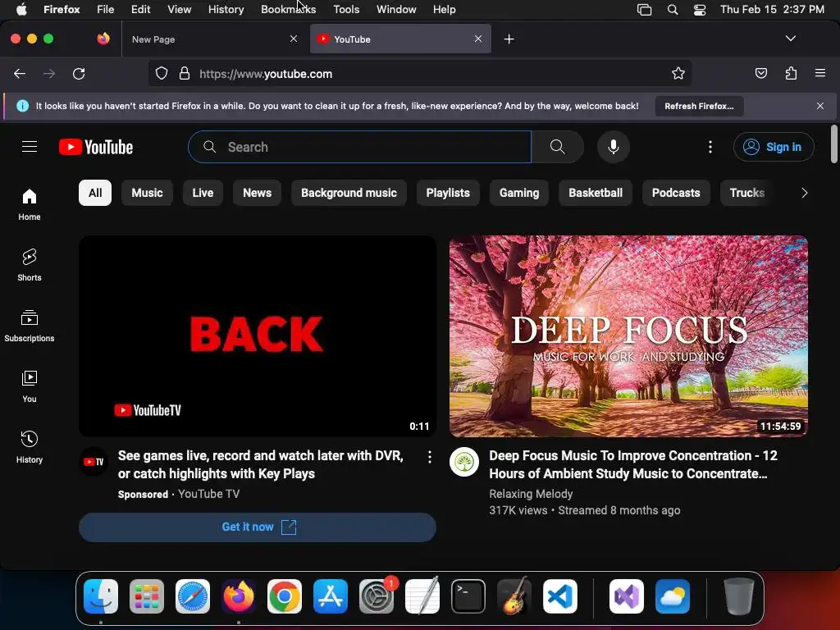The height and width of the screenshot is (630, 840).
Task: Filter by the Basketball chip
Action: 596,193
